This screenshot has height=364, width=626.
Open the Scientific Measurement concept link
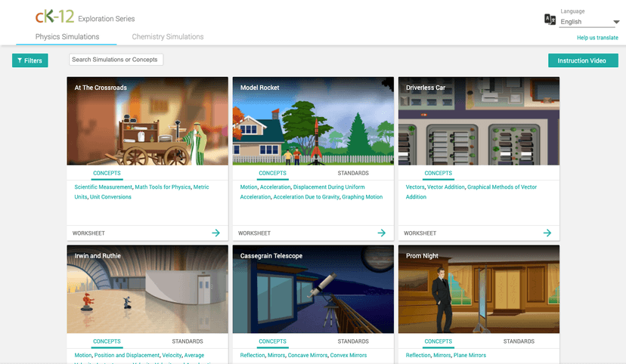click(x=103, y=187)
